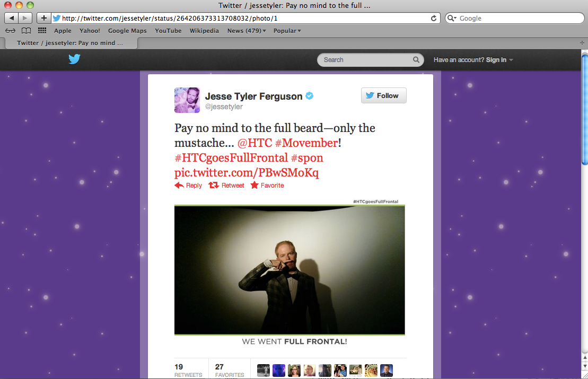Select the Twitter / jessetyler tab
This screenshot has width=588, height=379.
click(x=71, y=43)
